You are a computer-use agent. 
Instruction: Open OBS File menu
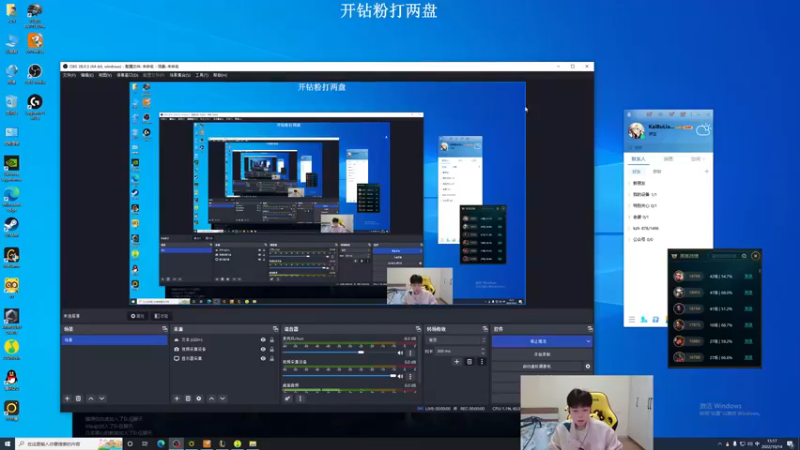click(69, 75)
